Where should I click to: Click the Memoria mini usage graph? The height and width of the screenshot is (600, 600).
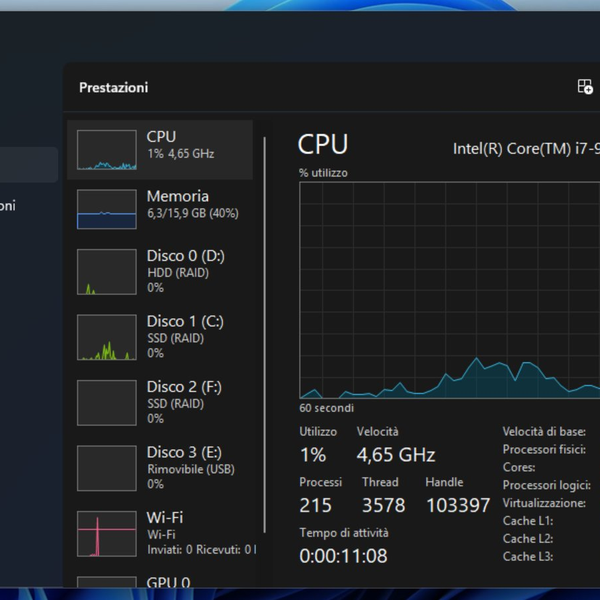tap(107, 209)
